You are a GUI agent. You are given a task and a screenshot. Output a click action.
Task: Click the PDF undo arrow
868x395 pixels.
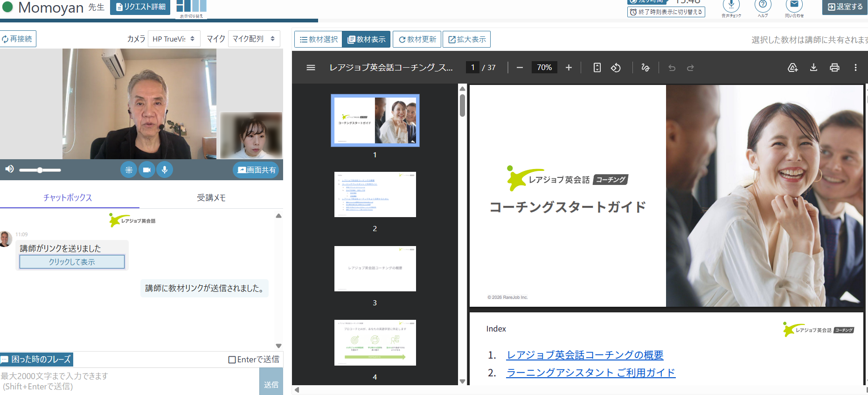(x=672, y=68)
